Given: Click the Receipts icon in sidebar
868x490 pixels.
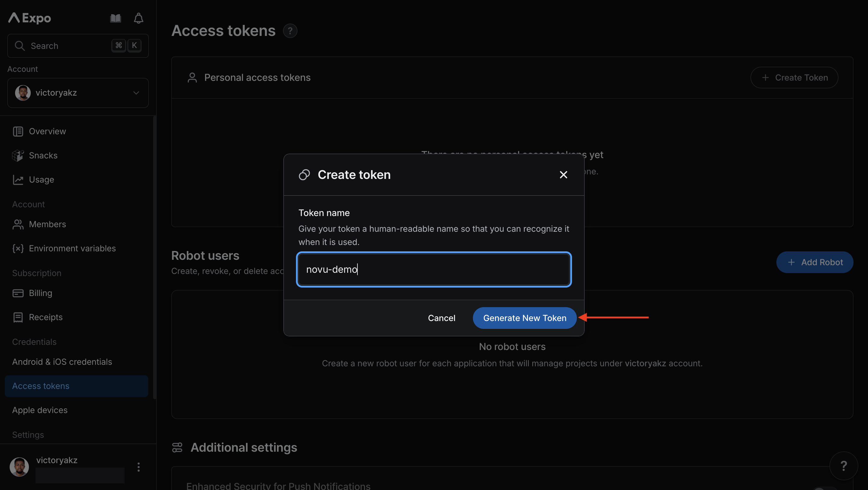Looking at the screenshot, I should tap(18, 317).
